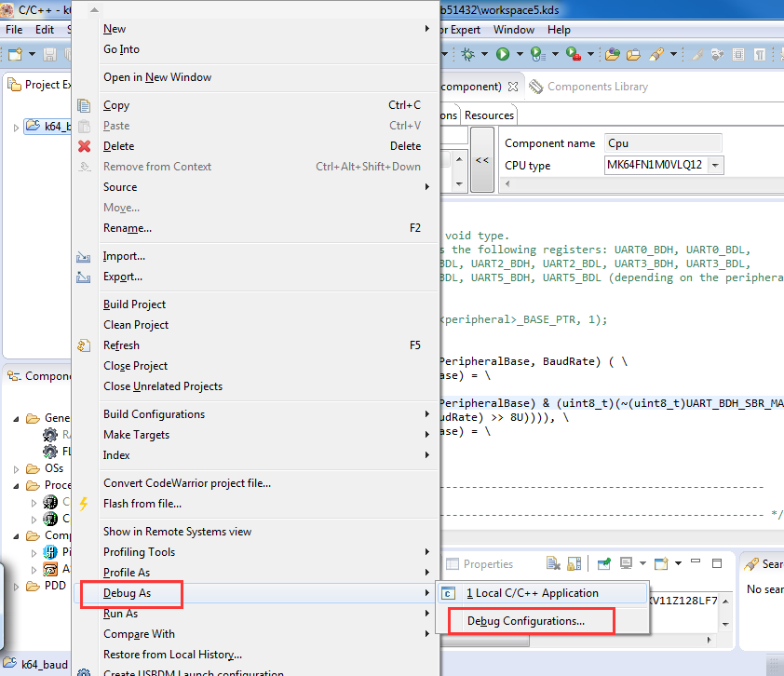Screen dimensions: 784x676
Task: Switch to the Components Library tab
Action: [588, 87]
